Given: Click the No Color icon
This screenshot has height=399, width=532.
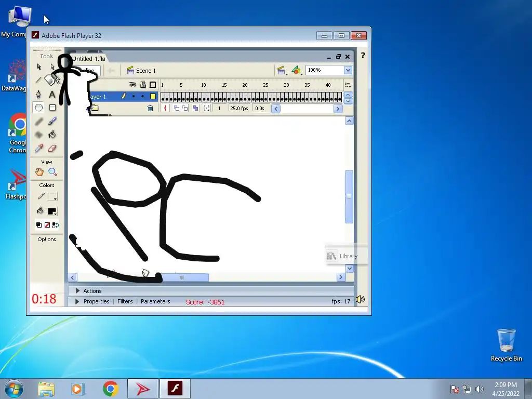Looking at the screenshot, I should pyautogui.click(x=47, y=225).
